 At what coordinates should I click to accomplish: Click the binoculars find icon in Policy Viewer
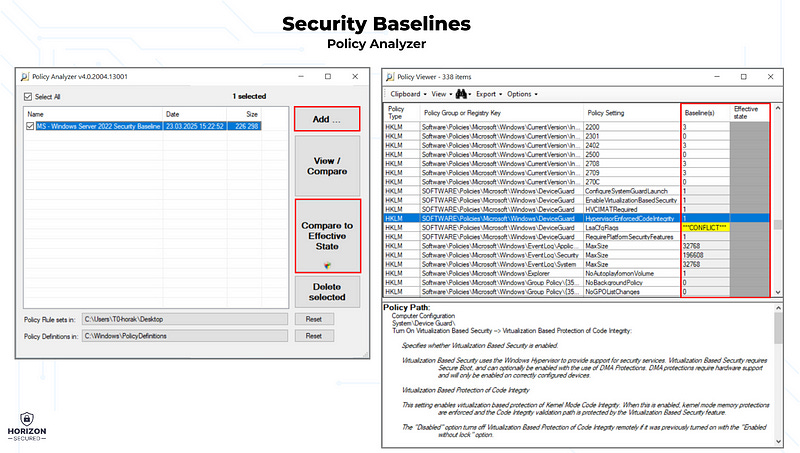click(462, 94)
